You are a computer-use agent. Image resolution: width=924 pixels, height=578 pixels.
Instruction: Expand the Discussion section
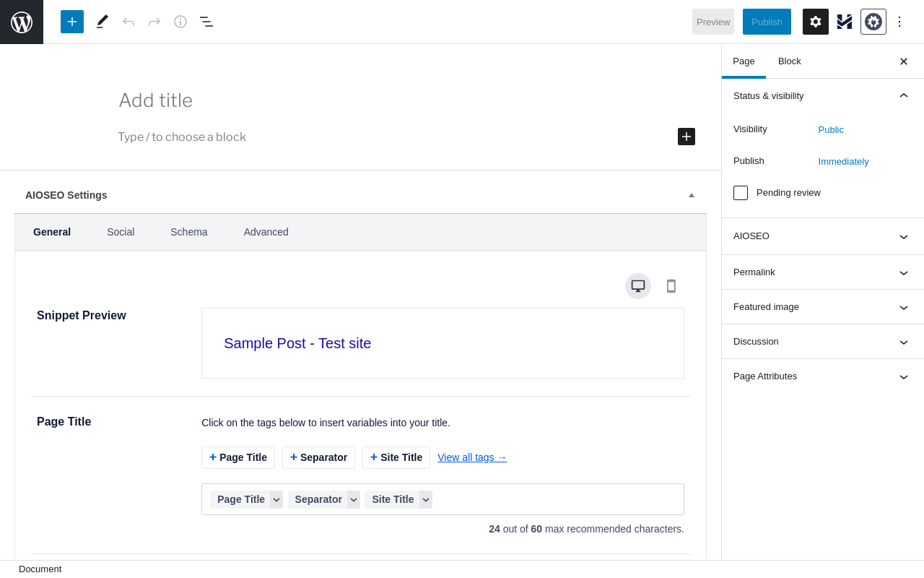point(823,342)
